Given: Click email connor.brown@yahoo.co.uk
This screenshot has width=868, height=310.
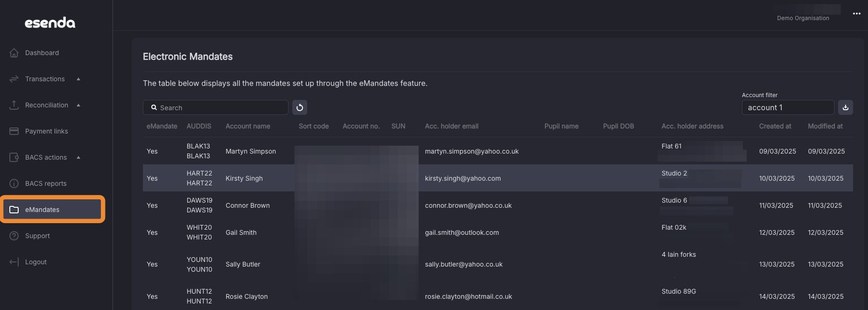Looking at the screenshot, I should coord(468,205).
